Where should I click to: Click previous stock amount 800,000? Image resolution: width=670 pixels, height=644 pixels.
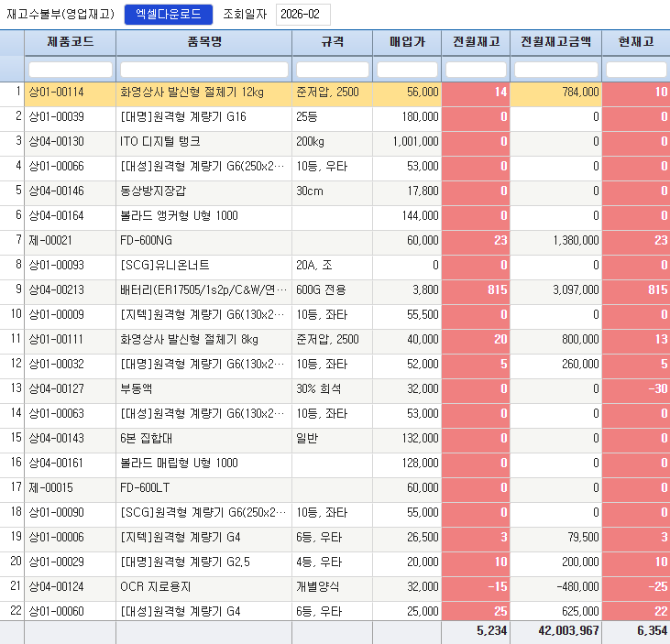pyautogui.click(x=580, y=340)
